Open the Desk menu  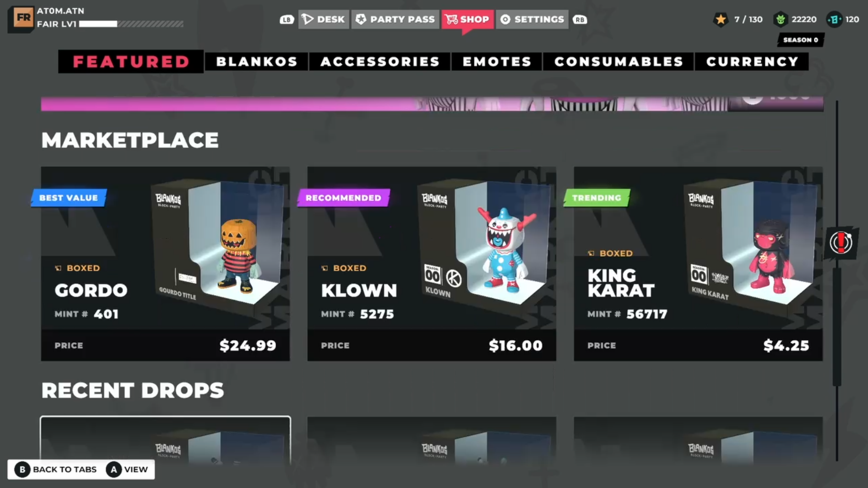[x=324, y=19]
